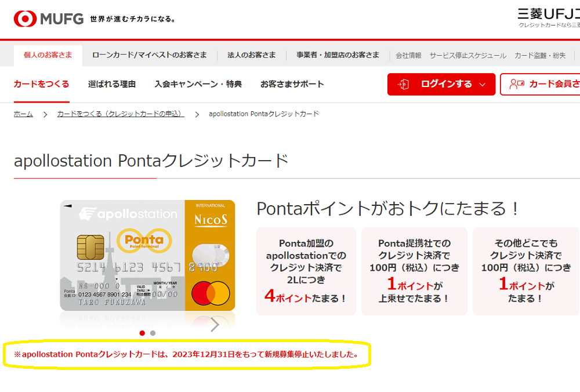580x392 pixels.
Task: Open サービス停止スケジュール link
Action: [x=468, y=56]
